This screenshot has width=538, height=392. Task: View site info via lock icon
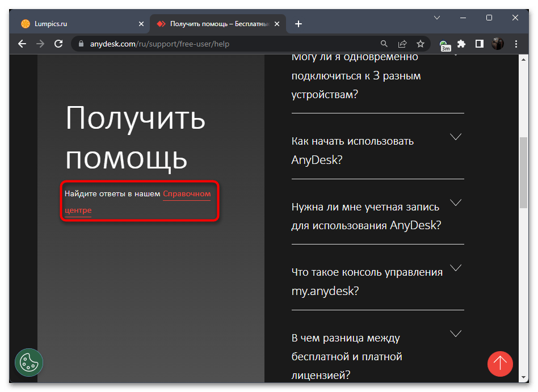click(81, 44)
